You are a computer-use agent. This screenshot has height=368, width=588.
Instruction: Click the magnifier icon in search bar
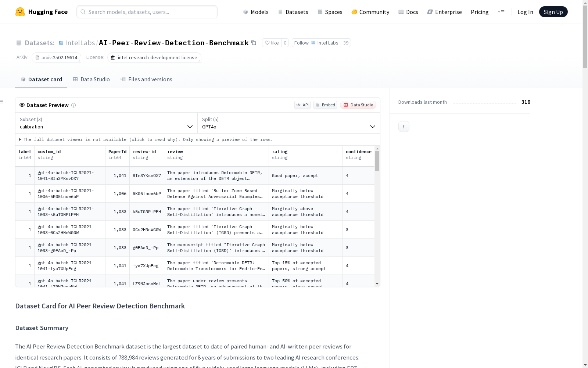83,12
